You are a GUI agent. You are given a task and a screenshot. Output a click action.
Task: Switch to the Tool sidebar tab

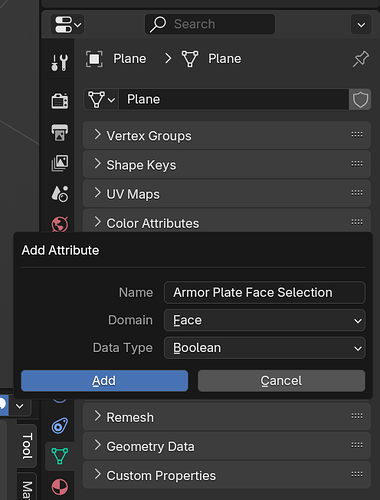click(x=27, y=446)
